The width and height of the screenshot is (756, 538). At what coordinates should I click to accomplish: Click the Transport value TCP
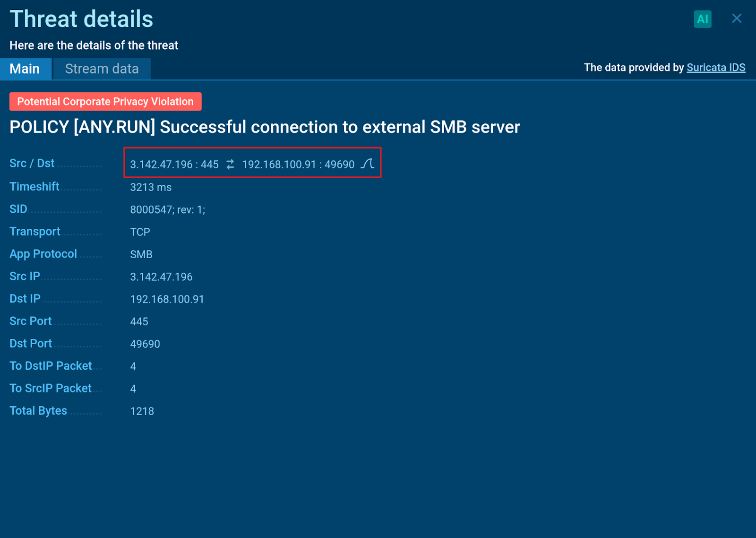[140, 232]
